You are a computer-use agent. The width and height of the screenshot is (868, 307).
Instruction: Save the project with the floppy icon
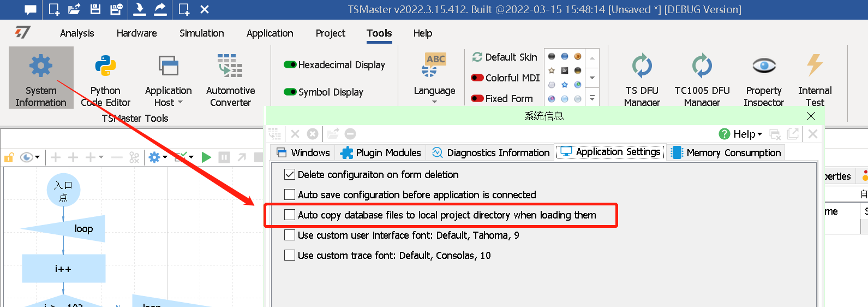point(95,9)
